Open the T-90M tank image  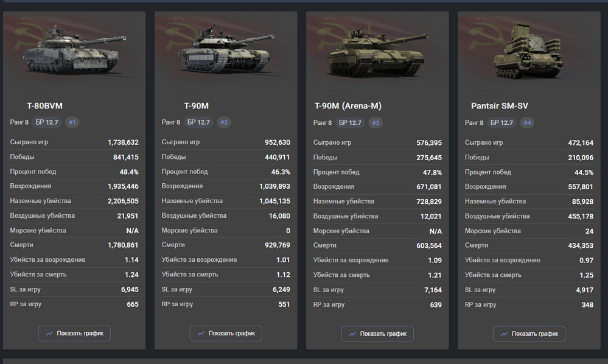tap(226, 49)
